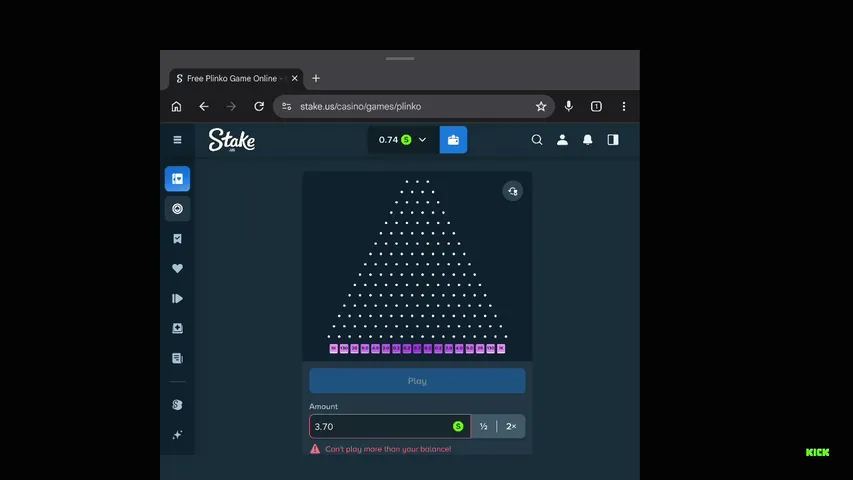Image resolution: width=853 pixels, height=480 pixels.
Task: Open the wallet button
Action: (453, 140)
